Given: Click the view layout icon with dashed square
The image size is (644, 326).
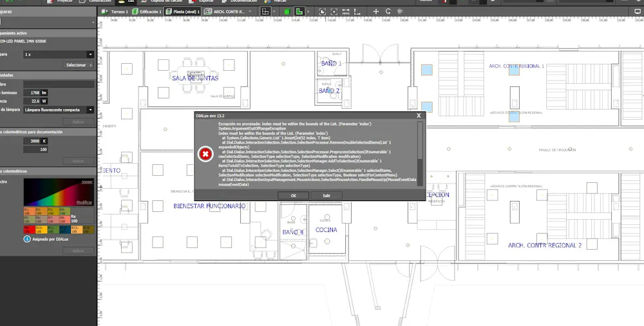Looking at the screenshot, I should click(x=266, y=12).
